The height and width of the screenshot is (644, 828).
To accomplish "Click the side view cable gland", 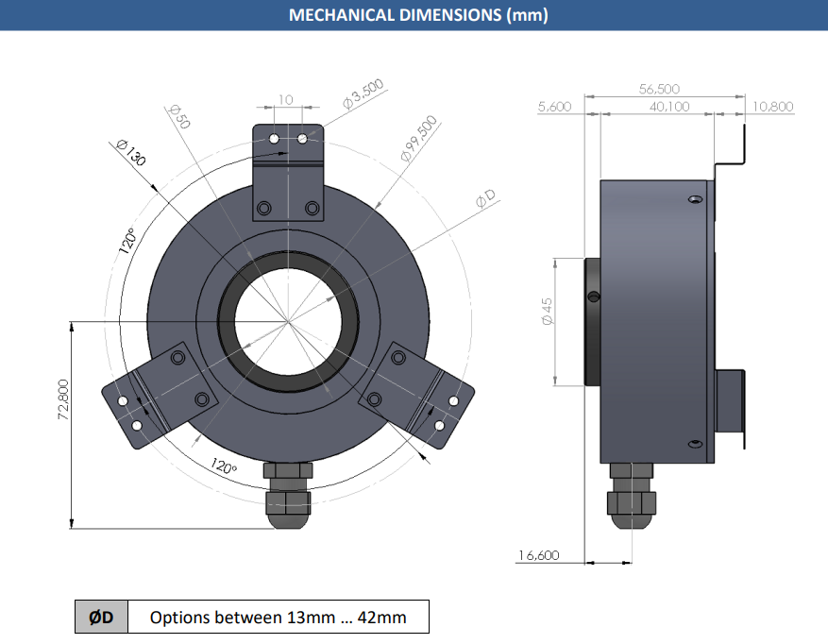I will click(632, 496).
